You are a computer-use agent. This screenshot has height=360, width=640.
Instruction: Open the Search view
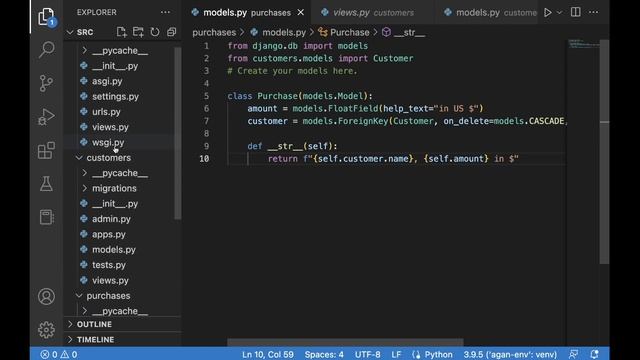pos(47,49)
